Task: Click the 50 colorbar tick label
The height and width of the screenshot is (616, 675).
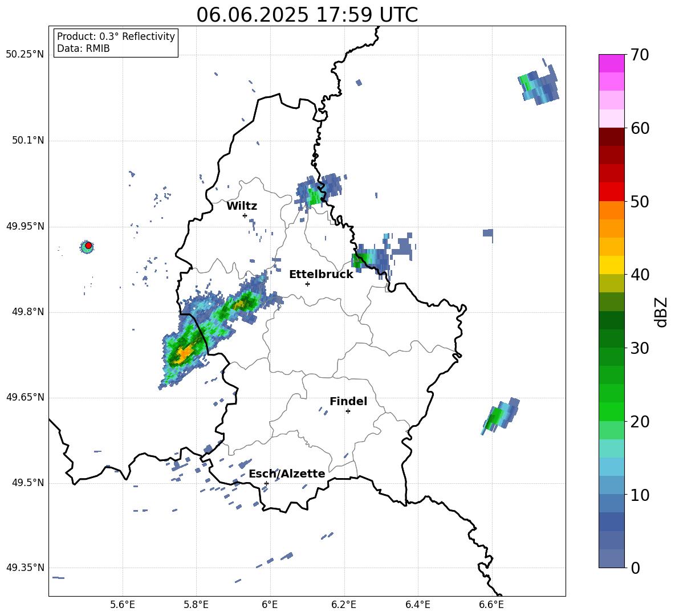Action: coord(640,201)
